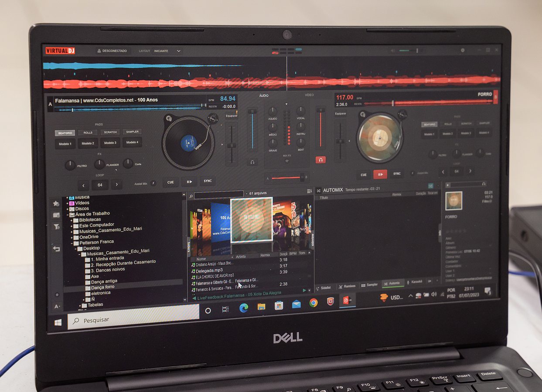Click the left deck turntable platter
The width and height of the screenshot is (542, 392).
click(x=188, y=142)
